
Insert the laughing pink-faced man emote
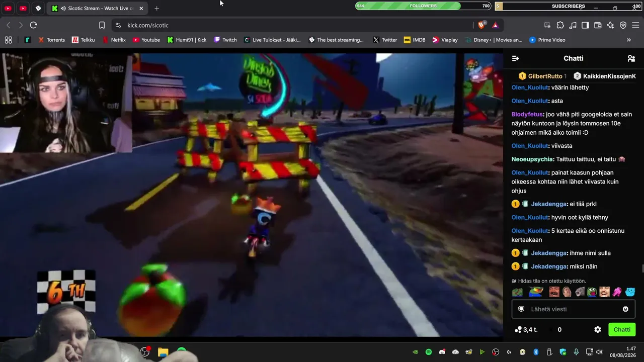pos(604,292)
